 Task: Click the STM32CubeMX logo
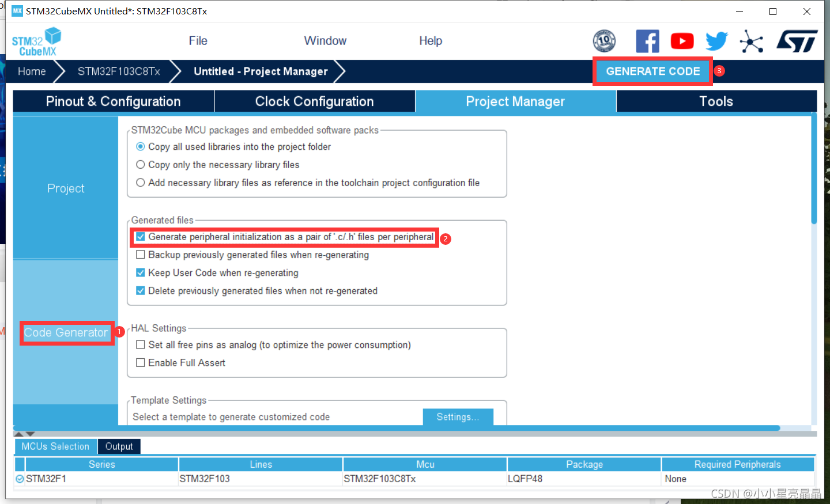[36, 41]
